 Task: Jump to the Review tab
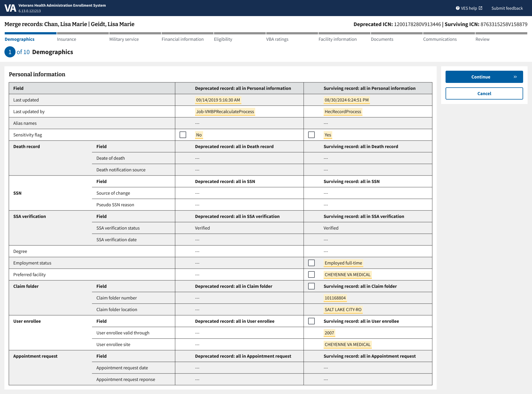click(x=482, y=39)
